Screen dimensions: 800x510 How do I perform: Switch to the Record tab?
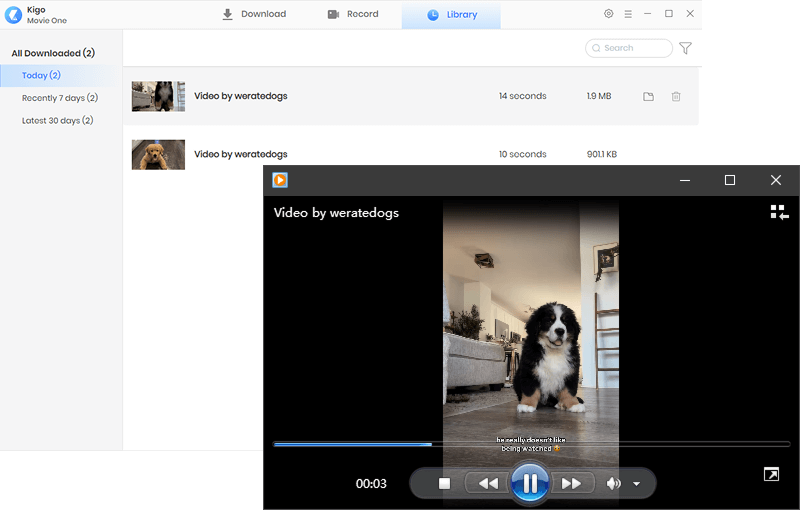[353, 14]
